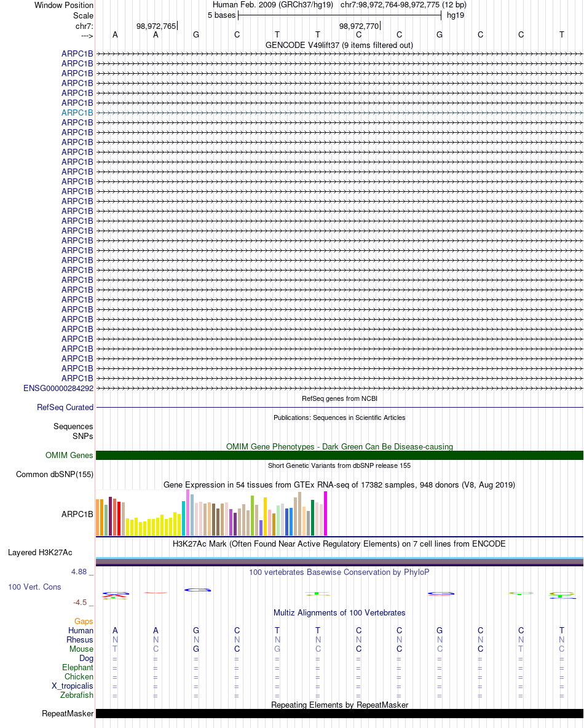Open Multiz Alignments of 100 Vertebrates title
The image size is (584, 728).
(339, 613)
